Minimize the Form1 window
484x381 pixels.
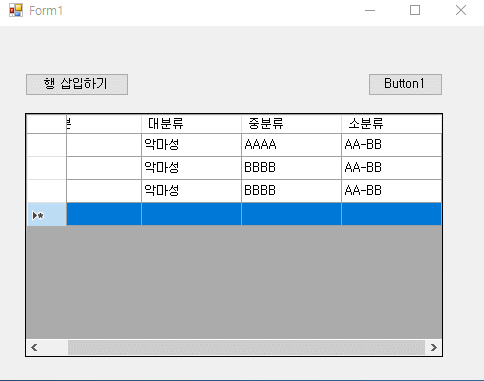pos(370,11)
